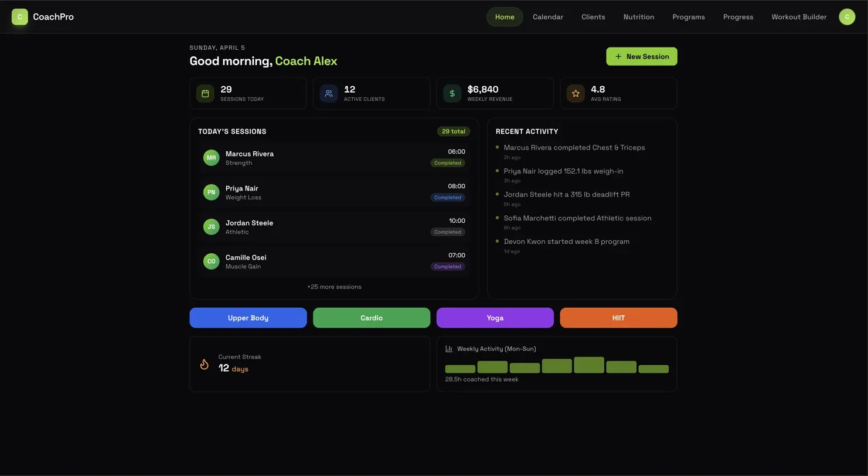Open Marcus Rivera's session row
This screenshot has height=476, width=868.
coord(334,158)
